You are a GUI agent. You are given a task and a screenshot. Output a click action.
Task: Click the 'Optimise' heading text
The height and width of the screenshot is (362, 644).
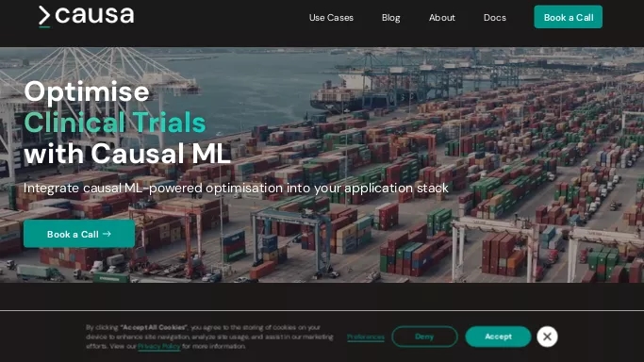(87, 91)
